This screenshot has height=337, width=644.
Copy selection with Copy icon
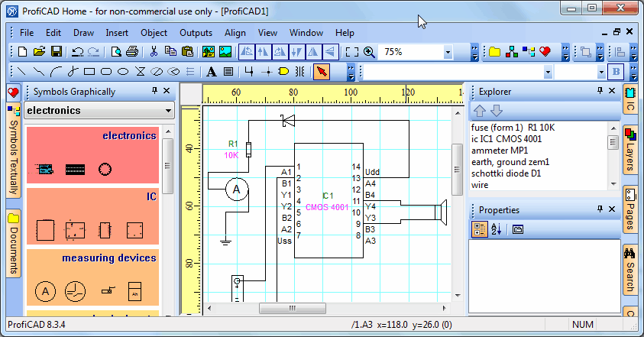(170, 52)
